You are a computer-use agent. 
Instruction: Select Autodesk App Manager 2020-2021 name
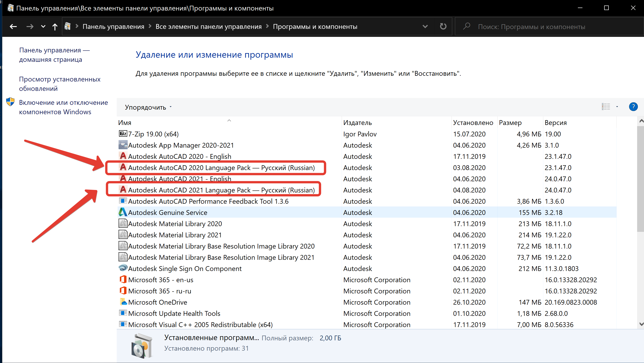click(181, 145)
